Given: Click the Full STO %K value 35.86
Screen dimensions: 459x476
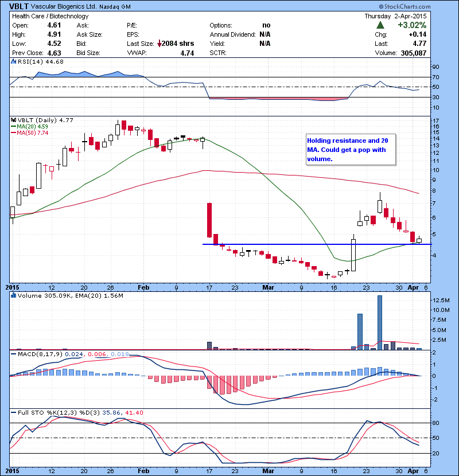Looking at the screenshot, I should (111, 412).
